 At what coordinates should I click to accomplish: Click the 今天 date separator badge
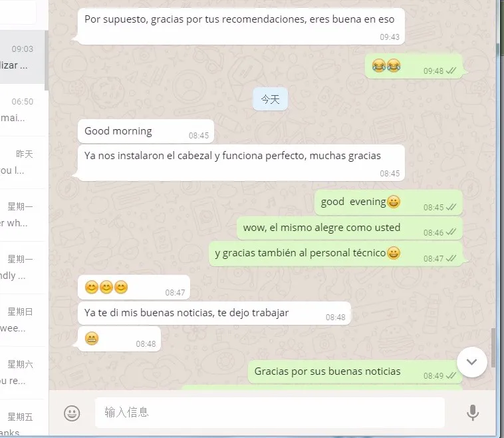[x=270, y=99]
